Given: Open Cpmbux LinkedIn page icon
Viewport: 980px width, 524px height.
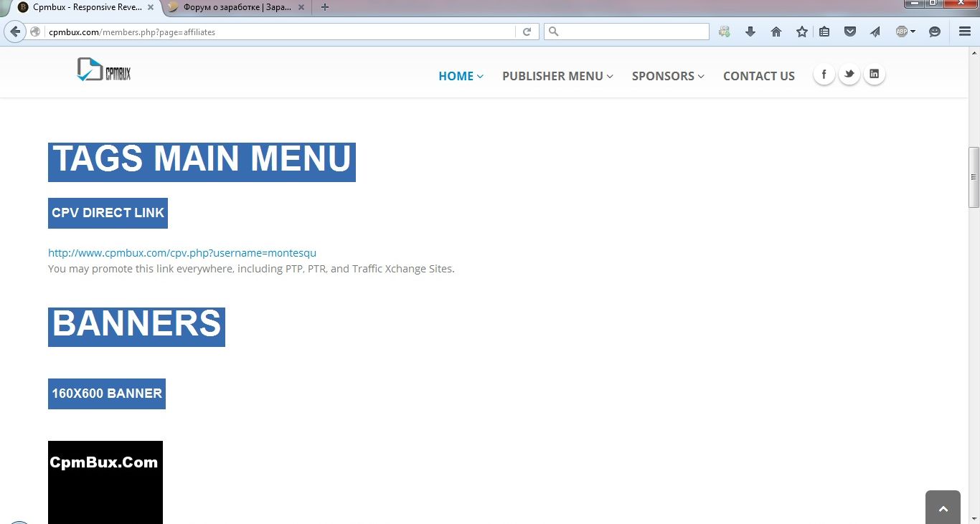Looking at the screenshot, I should (x=874, y=74).
